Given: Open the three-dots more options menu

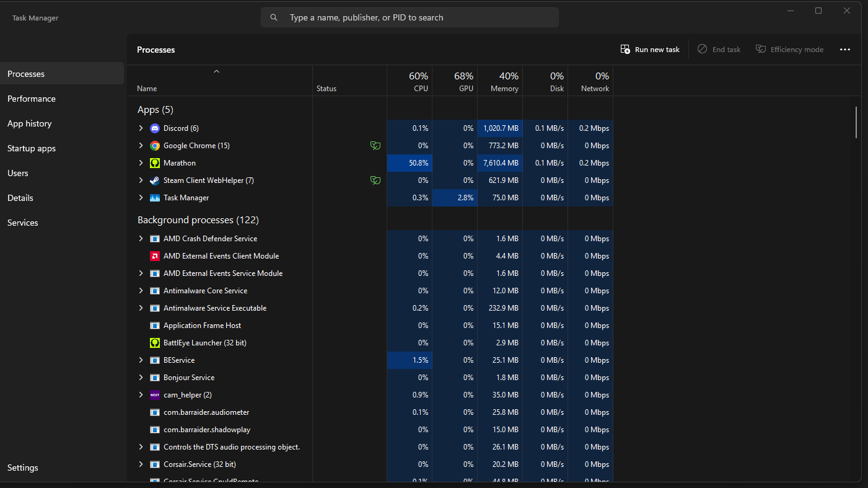Looking at the screenshot, I should (845, 50).
